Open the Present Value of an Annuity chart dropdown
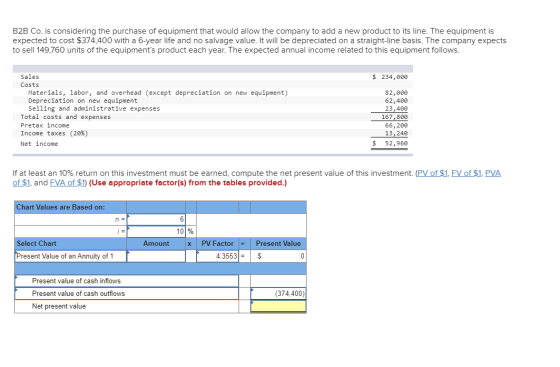Image resolution: width=560 pixels, height=367 pixels. coord(70,256)
